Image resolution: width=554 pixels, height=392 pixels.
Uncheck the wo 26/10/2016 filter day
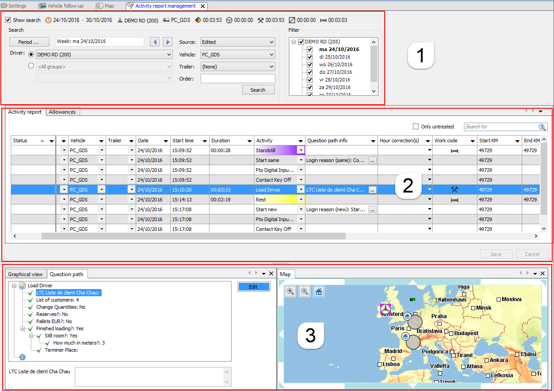click(309, 64)
